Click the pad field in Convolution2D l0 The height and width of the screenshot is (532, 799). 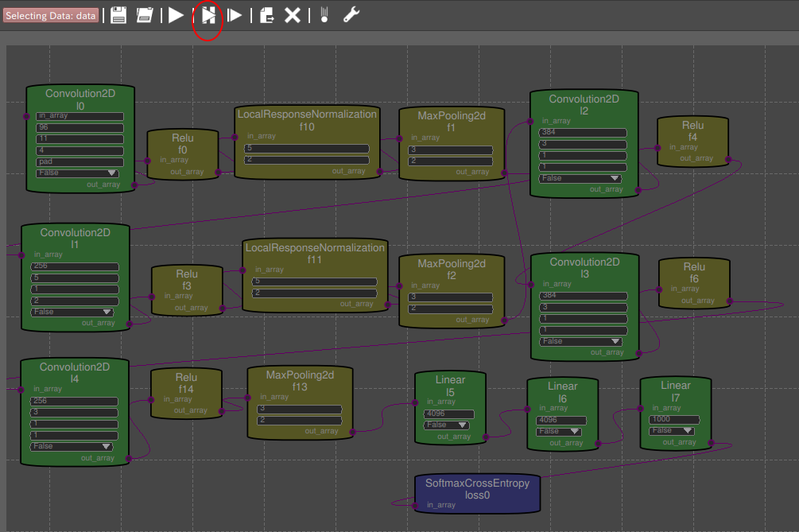[x=80, y=161]
